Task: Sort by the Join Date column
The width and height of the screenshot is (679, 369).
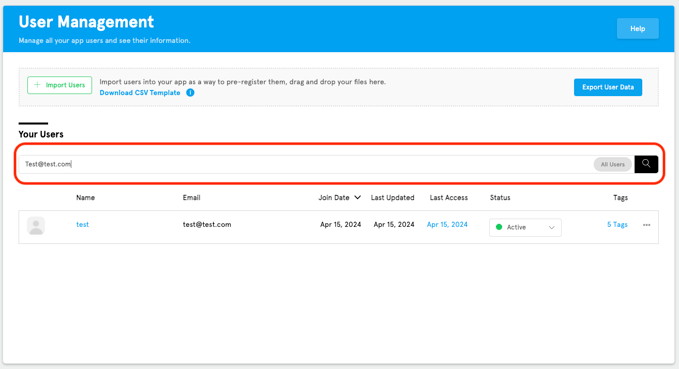Action: (340, 197)
